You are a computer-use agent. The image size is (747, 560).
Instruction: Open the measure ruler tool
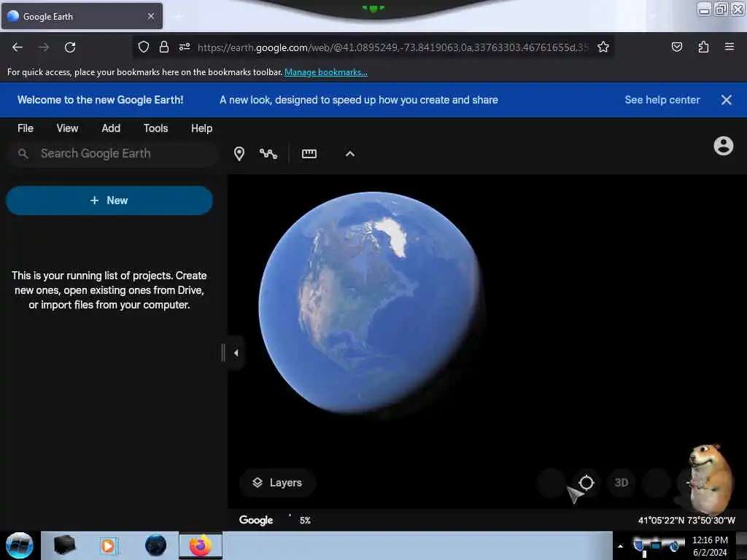[x=309, y=154]
